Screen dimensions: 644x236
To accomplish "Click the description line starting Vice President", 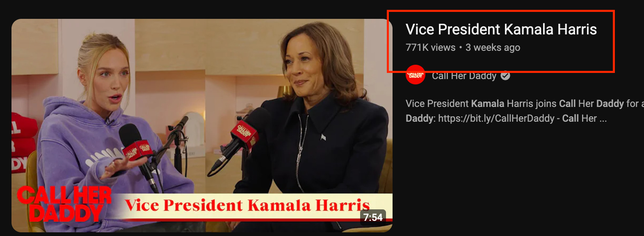I will click(525, 104).
